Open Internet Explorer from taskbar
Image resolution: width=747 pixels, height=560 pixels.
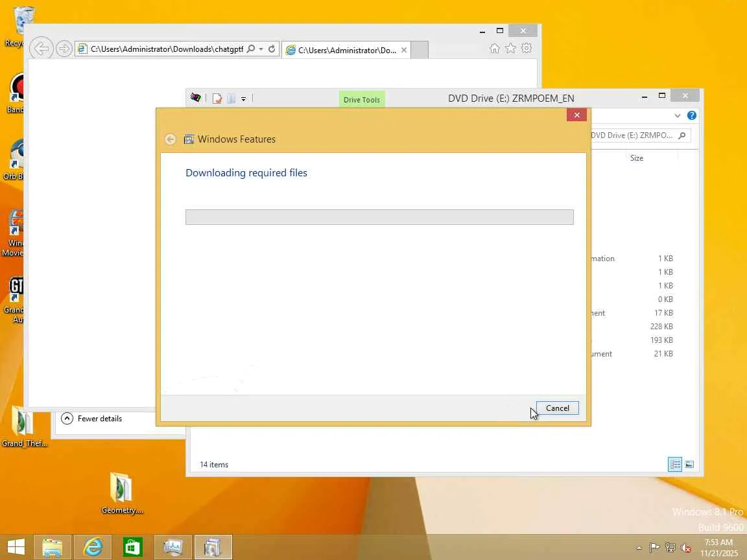pos(93,547)
